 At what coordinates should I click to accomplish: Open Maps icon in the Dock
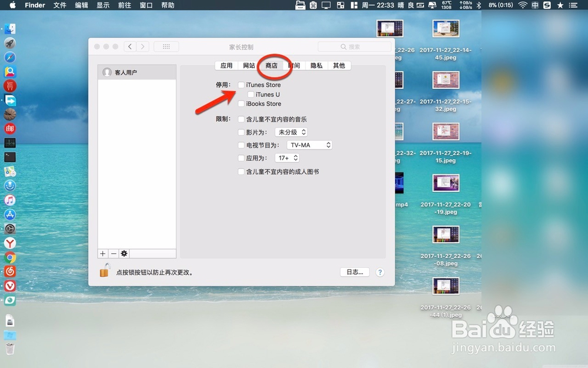pyautogui.click(x=10, y=171)
